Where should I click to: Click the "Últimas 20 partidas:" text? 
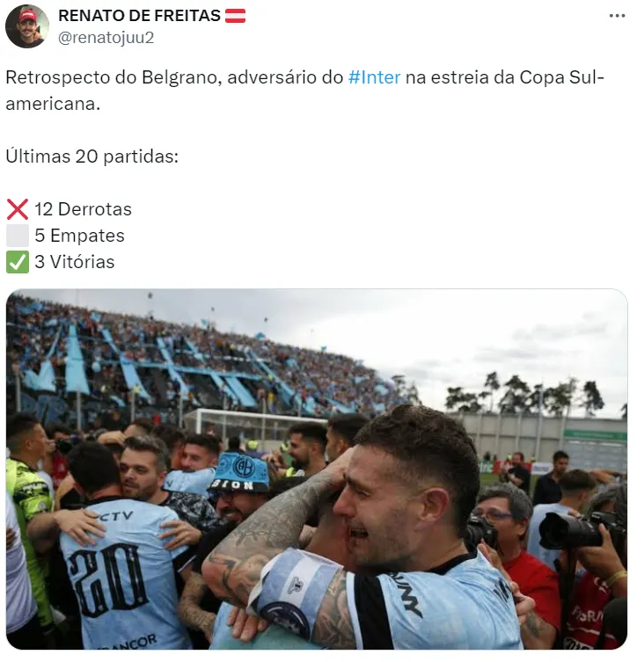click(92, 156)
